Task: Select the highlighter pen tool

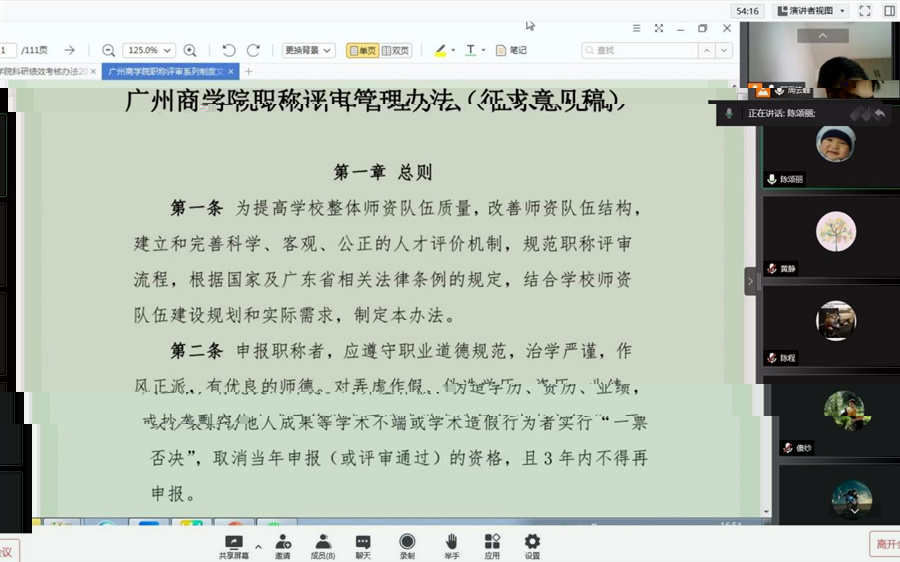Action: coord(440,51)
